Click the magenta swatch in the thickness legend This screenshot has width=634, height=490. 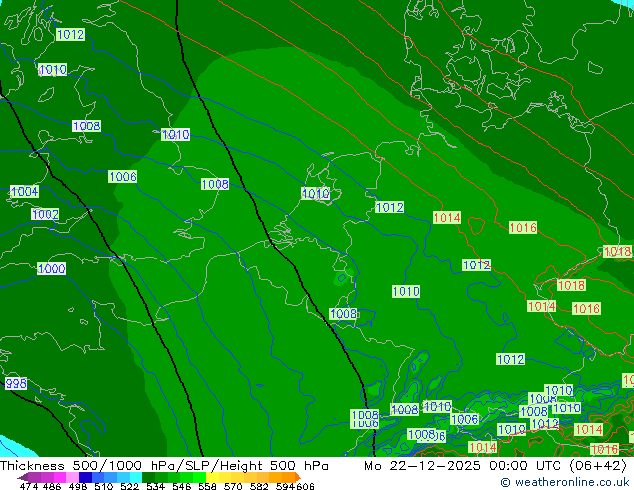[x=60, y=477]
